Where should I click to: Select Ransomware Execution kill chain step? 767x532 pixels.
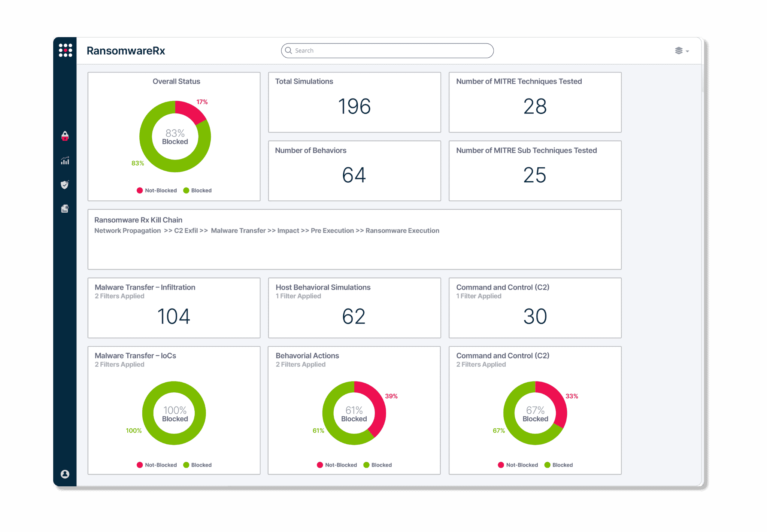(x=402, y=231)
